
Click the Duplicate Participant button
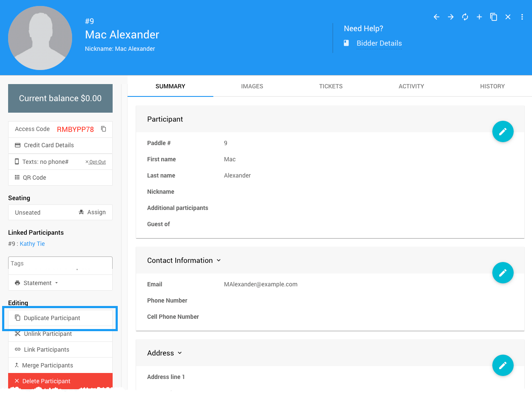point(52,318)
